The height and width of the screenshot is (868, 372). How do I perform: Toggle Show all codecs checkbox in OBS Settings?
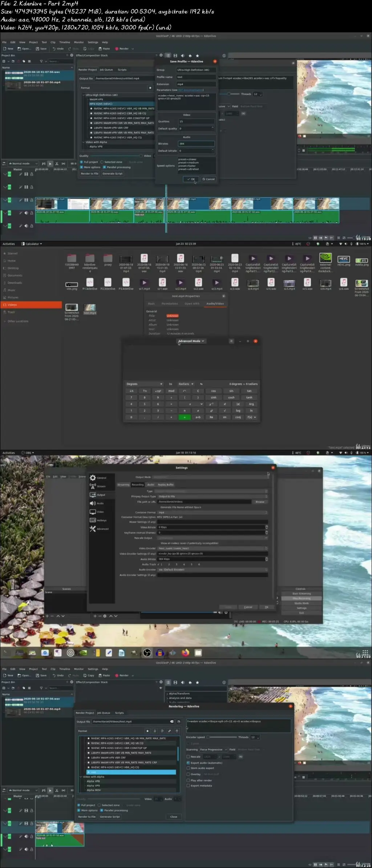click(189, 543)
